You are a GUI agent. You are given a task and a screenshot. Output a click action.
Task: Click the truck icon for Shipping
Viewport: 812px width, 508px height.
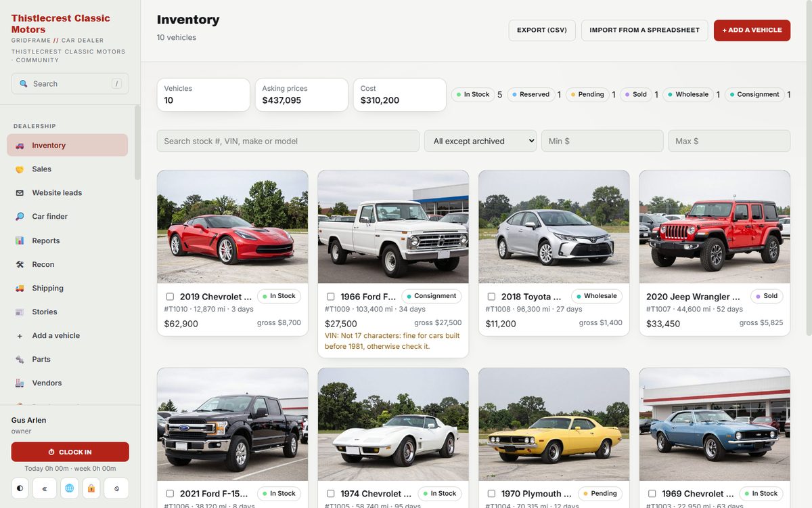[20, 288]
